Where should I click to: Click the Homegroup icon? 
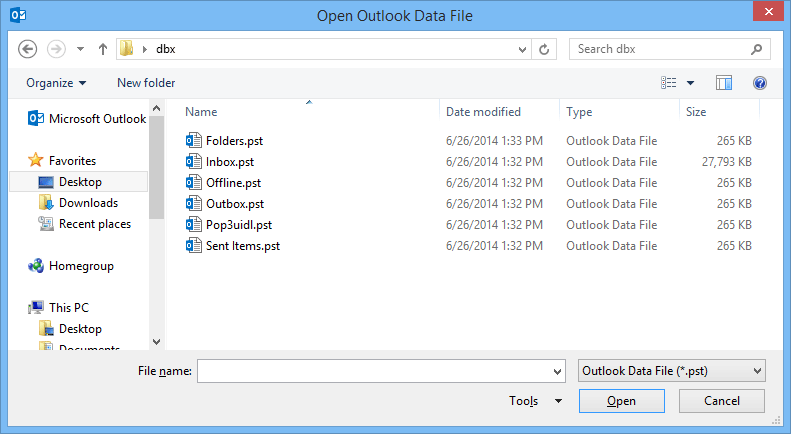pos(36,265)
